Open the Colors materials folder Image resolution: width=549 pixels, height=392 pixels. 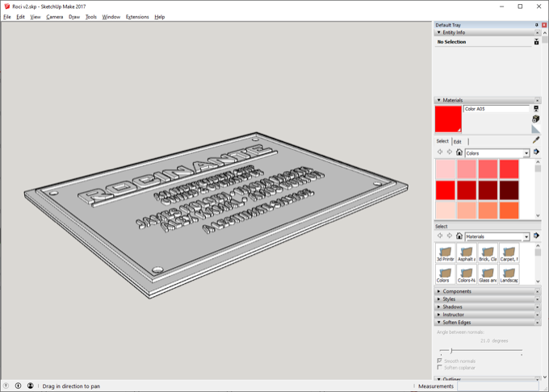[x=446, y=274]
